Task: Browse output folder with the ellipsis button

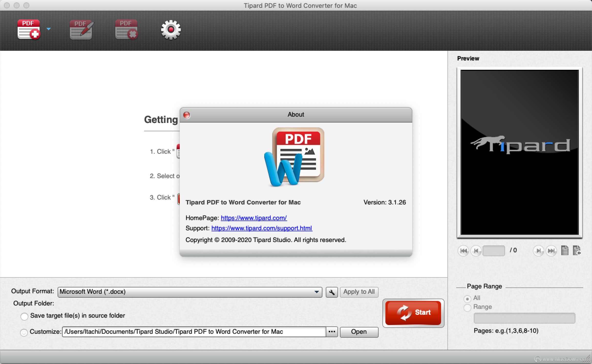Action: tap(332, 332)
